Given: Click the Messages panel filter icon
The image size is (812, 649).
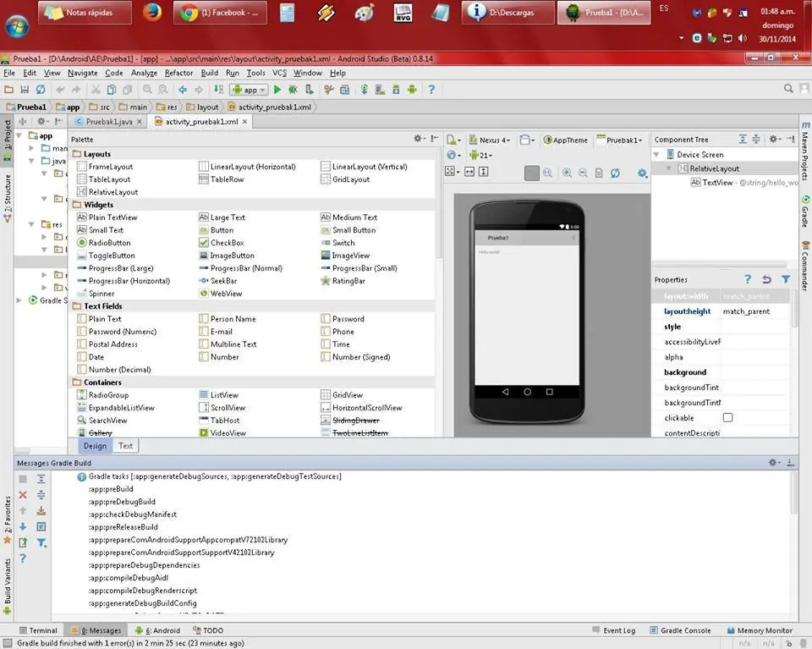Looking at the screenshot, I should (x=41, y=543).
